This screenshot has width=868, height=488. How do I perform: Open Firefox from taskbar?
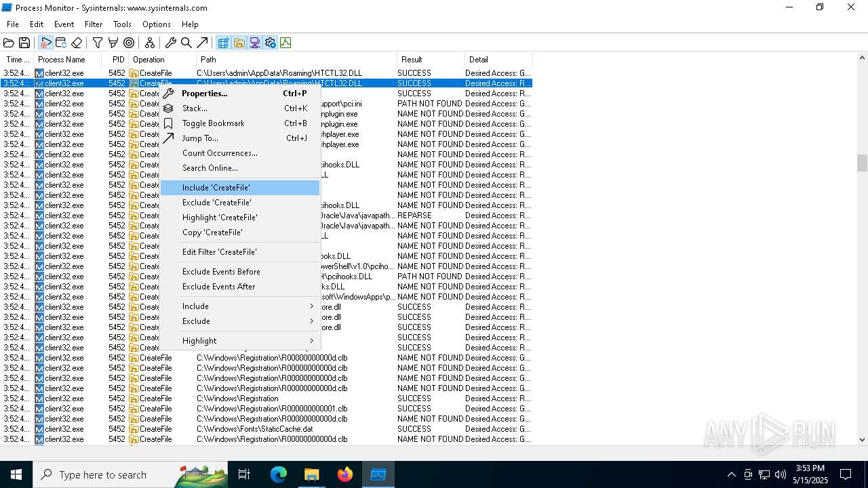point(344,474)
